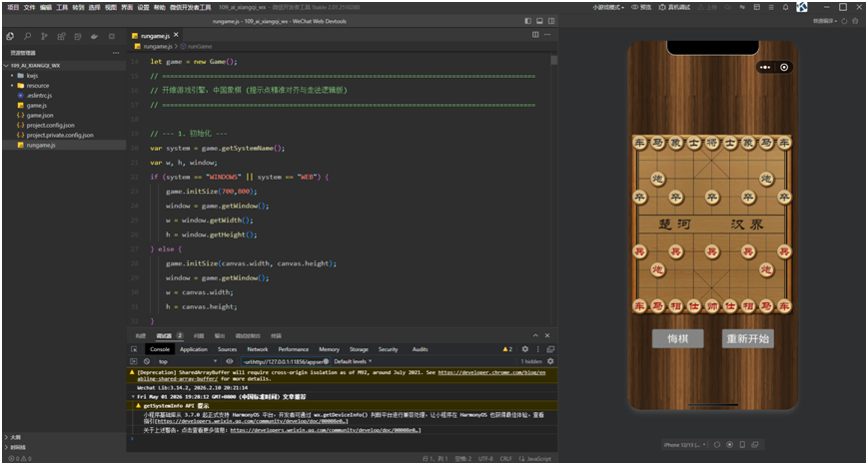Toggle live expression eye icon in console

229,361
